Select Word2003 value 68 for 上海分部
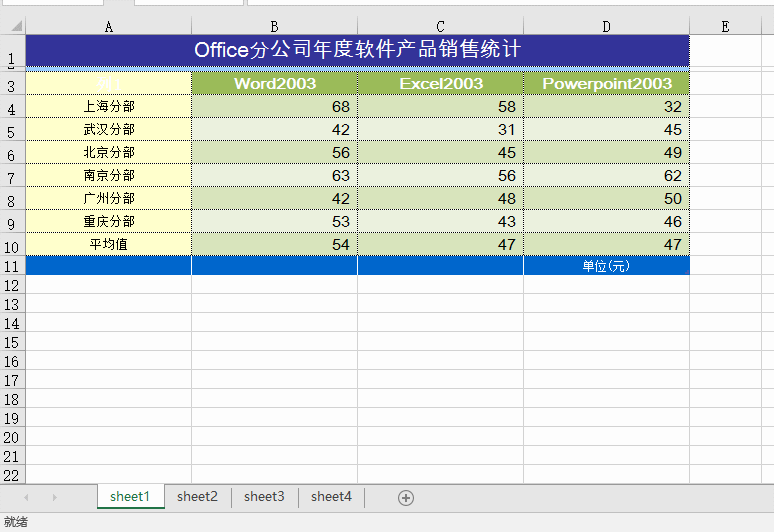774x532 pixels. click(x=274, y=106)
